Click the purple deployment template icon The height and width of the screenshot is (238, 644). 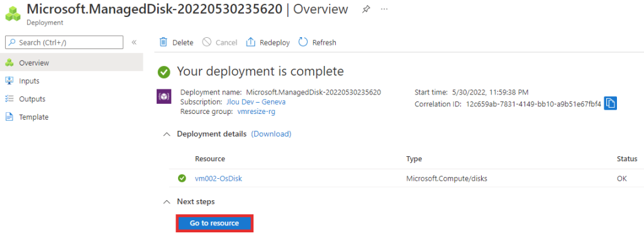coord(164,96)
